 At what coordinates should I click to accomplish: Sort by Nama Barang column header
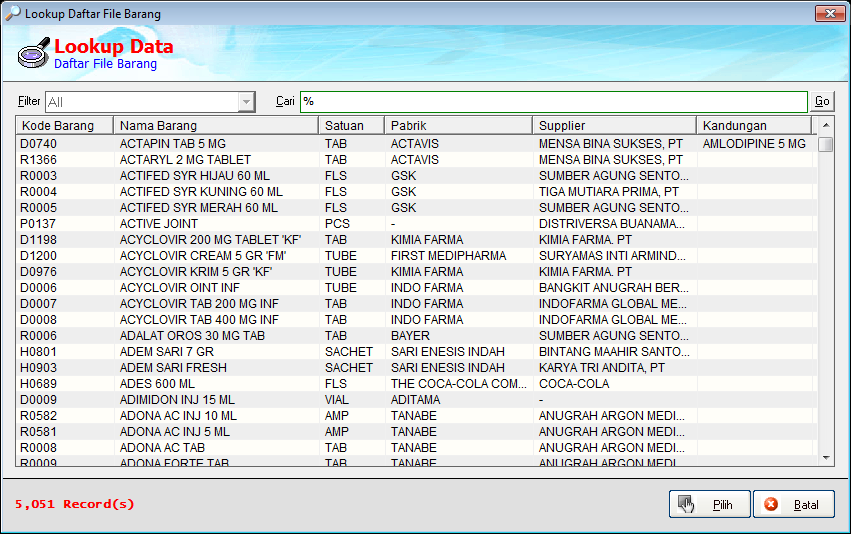click(x=215, y=125)
